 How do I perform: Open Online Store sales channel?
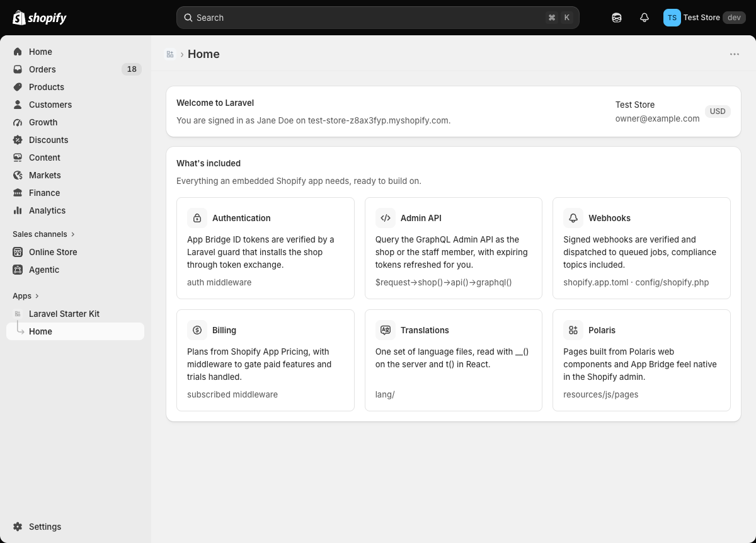click(76, 252)
